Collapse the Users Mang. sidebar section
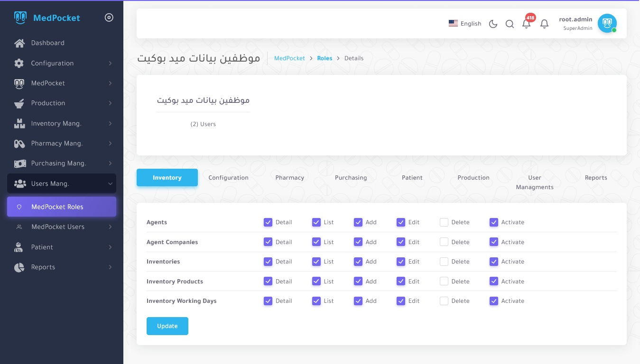Screen dimensions: 640x364 tap(110, 184)
